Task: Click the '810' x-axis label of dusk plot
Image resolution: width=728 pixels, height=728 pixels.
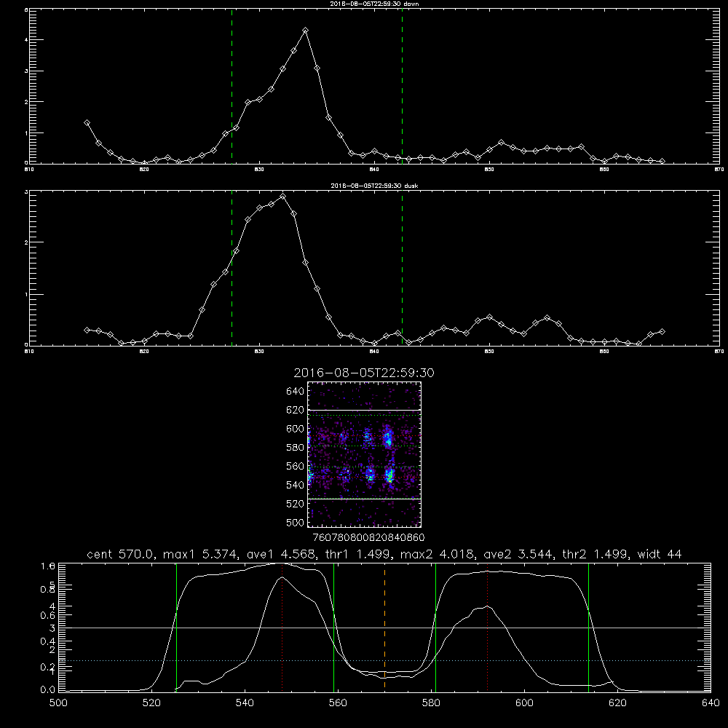Action: tap(29, 352)
